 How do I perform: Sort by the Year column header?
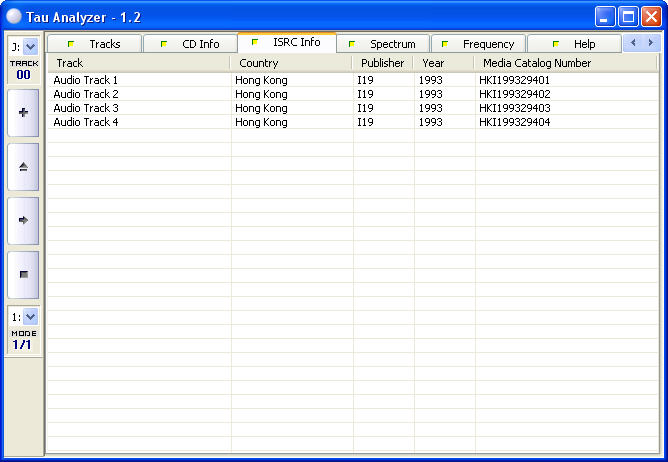tap(443, 63)
